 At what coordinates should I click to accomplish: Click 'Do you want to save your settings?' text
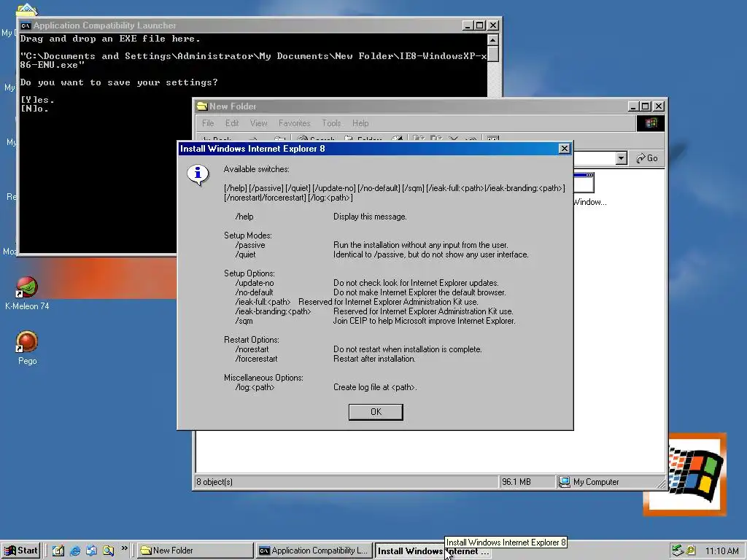click(119, 82)
